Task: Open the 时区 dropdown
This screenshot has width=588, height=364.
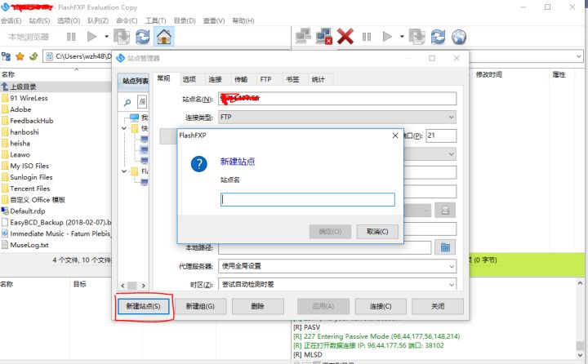Action: (x=337, y=284)
